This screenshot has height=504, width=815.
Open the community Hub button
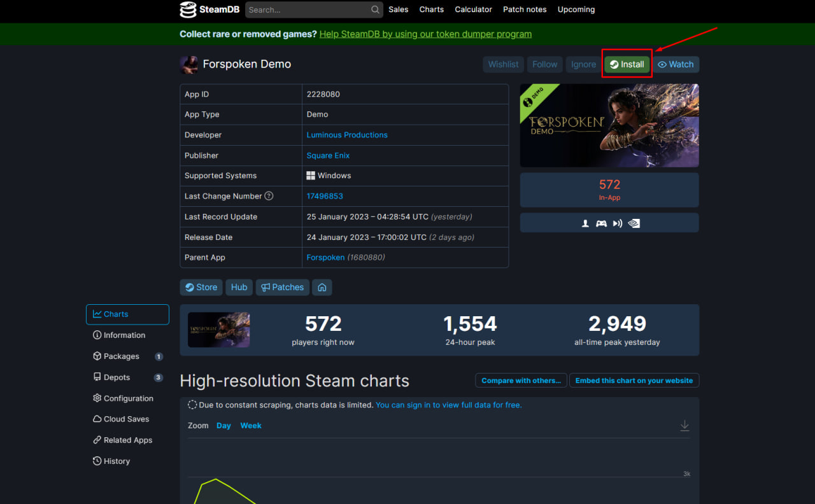pyautogui.click(x=239, y=287)
